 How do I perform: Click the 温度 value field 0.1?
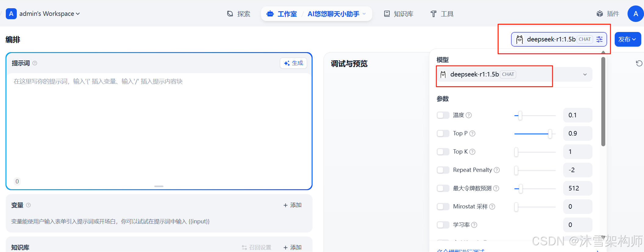point(578,115)
